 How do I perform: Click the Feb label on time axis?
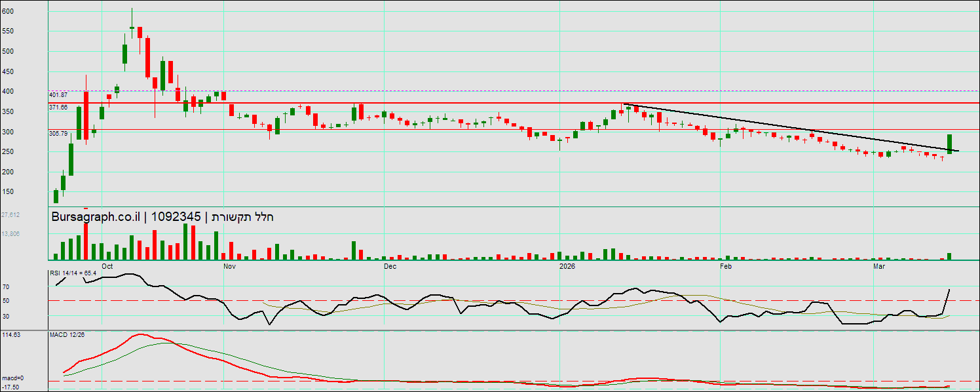point(726,266)
